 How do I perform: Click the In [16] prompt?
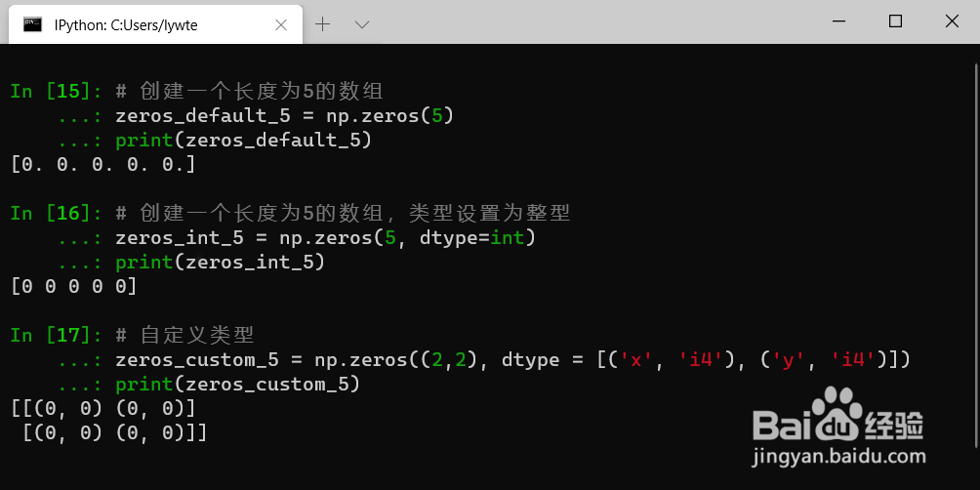pyautogui.click(x=57, y=213)
